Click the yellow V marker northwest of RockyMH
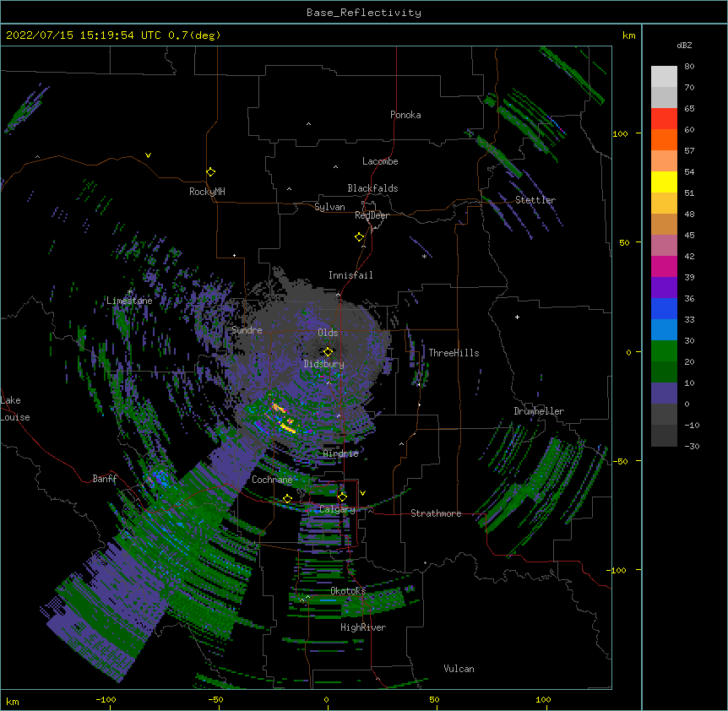 point(148,155)
